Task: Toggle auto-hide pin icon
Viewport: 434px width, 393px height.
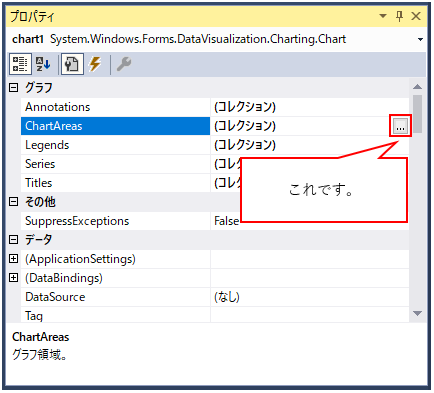Action: point(399,16)
